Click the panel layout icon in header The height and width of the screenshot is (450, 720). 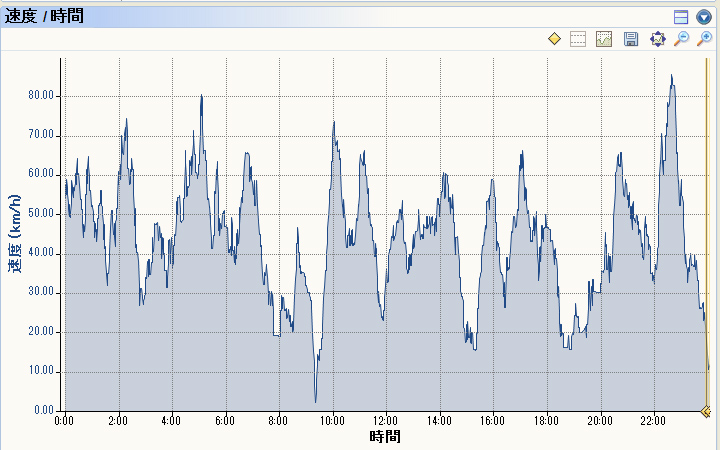click(681, 17)
